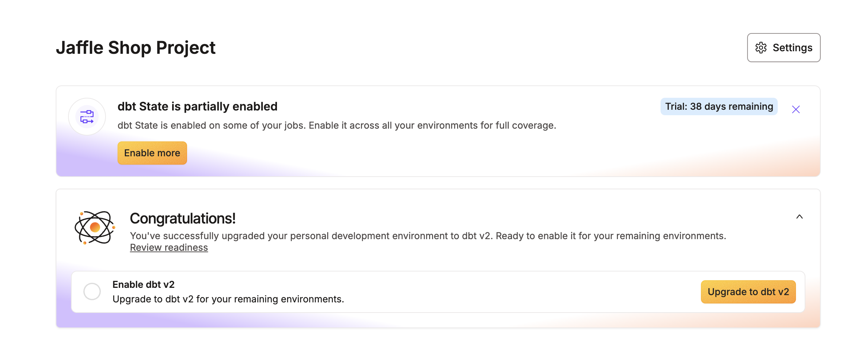Screen dimensions: 868x342
Task: Click the Upgrade to dbt v2 button
Action: pos(748,292)
